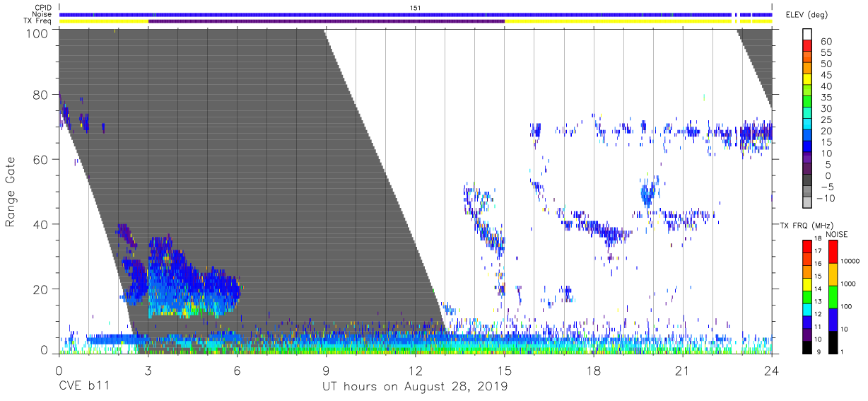The width and height of the screenshot is (868, 401).
Task: Click the "NOISE" legend title
Action: pos(838,234)
